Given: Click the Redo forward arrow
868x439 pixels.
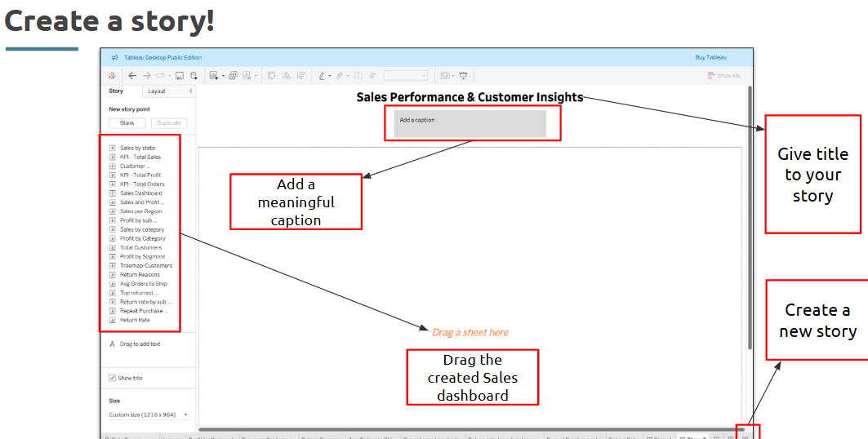Looking at the screenshot, I should (x=147, y=76).
